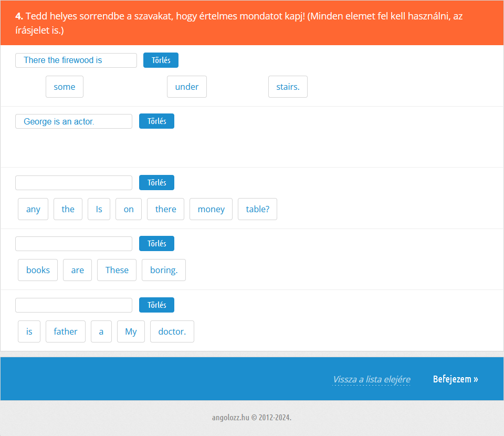Screen dimensions: 504x436
Task: Click the word tile 'some'
Action: (x=65, y=87)
